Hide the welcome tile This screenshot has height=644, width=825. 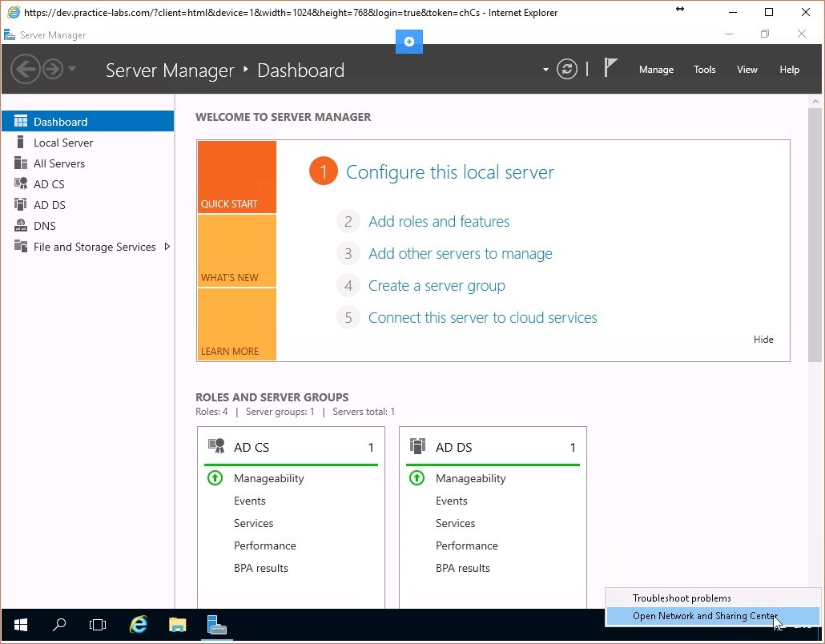tap(763, 340)
